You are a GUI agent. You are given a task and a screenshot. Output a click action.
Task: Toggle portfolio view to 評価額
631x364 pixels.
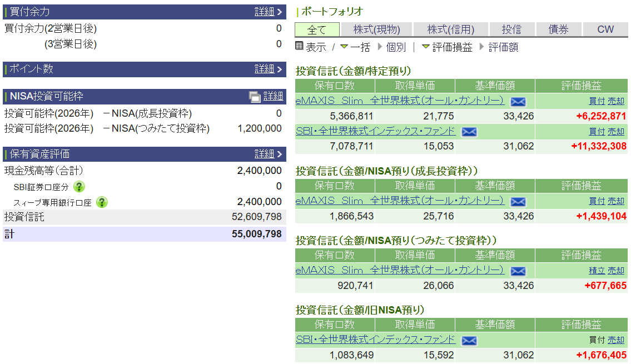(503, 47)
